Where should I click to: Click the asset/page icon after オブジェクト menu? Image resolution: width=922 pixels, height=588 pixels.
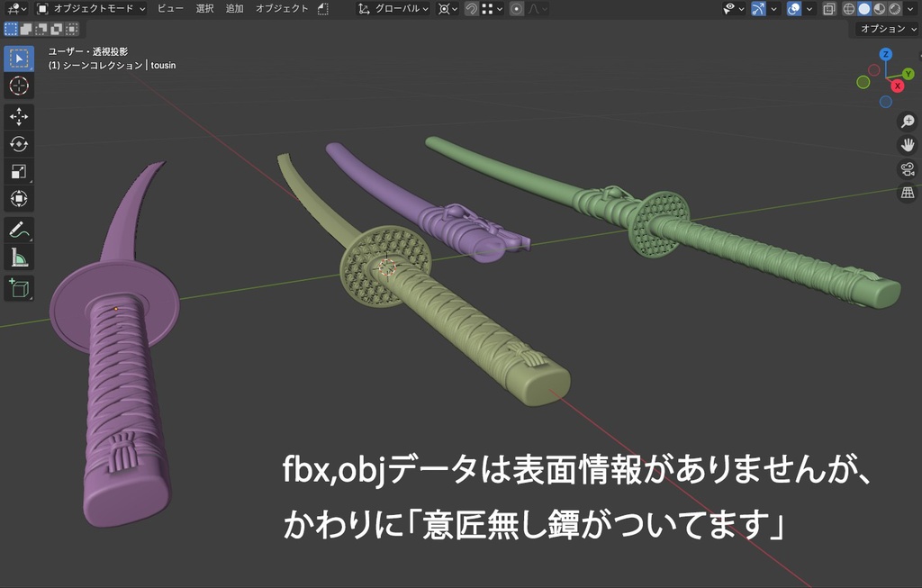pyautogui.click(x=323, y=9)
